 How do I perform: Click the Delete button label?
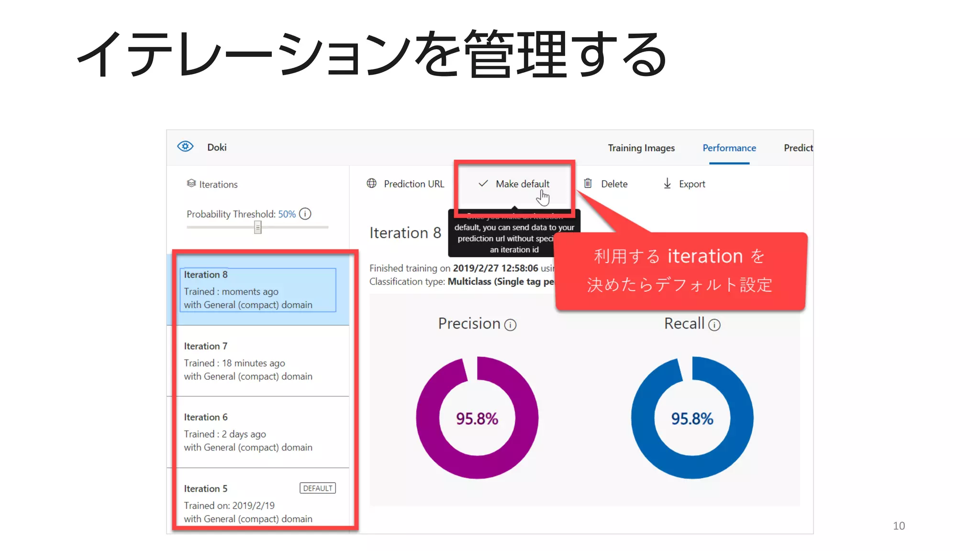coord(614,184)
